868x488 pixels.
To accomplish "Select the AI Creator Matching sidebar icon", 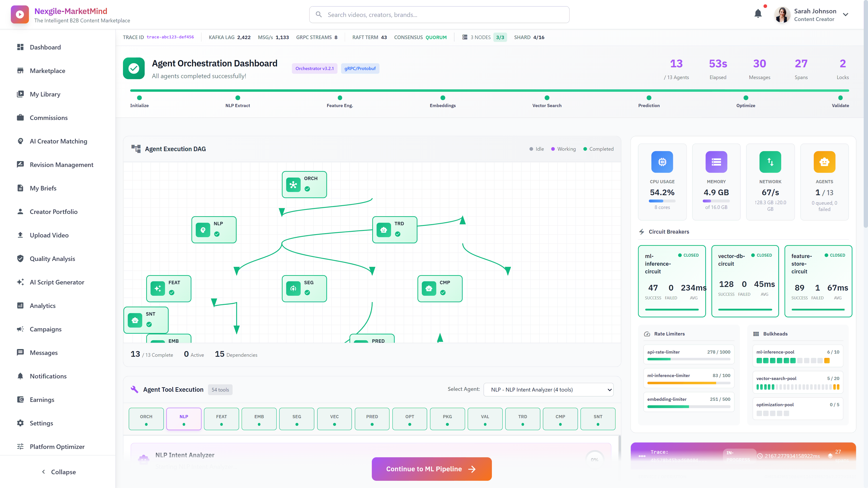I will [21, 141].
